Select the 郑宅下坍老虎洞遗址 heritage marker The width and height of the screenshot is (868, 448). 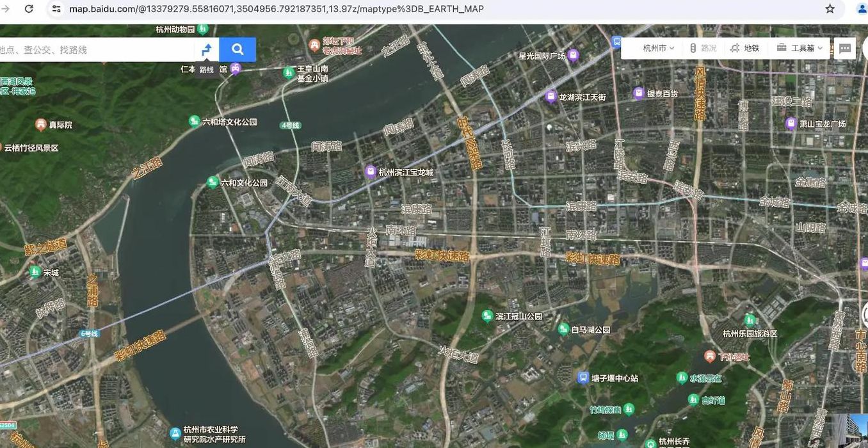click(x=314, y=45)
